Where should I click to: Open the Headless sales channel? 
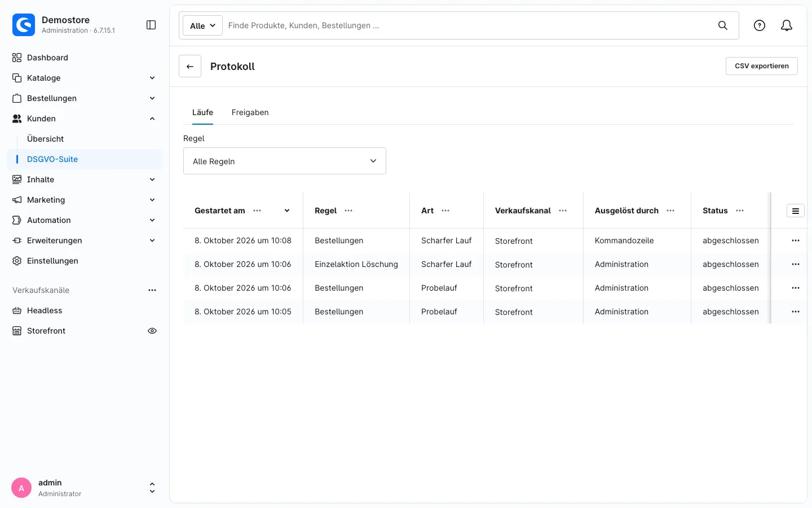click(85, 310)
